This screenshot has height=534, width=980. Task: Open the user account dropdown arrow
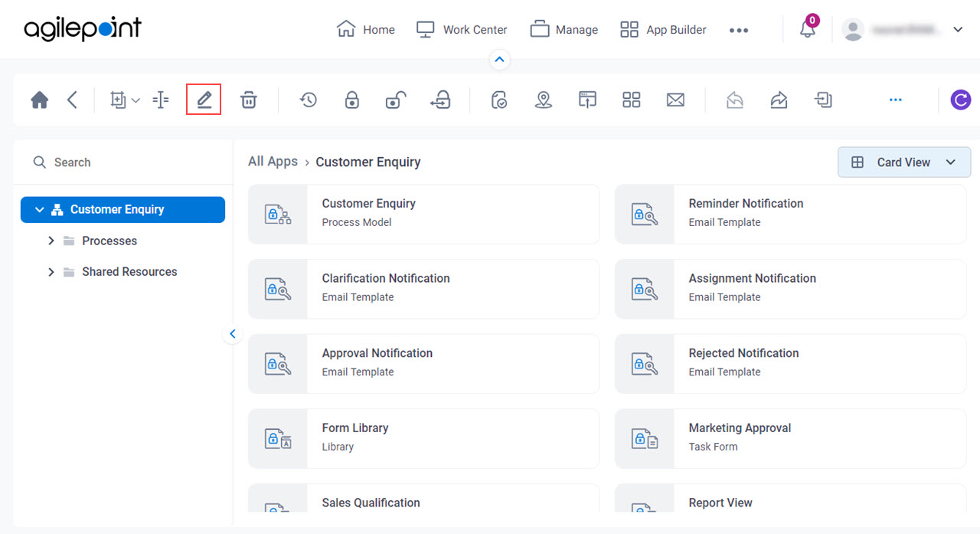coord(958,30)
